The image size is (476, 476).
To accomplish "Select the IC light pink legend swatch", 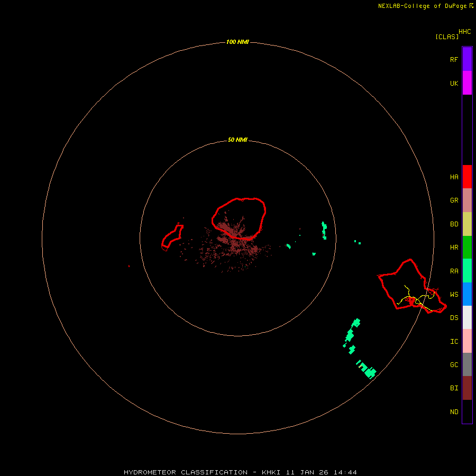I will (x=467, y=341).
